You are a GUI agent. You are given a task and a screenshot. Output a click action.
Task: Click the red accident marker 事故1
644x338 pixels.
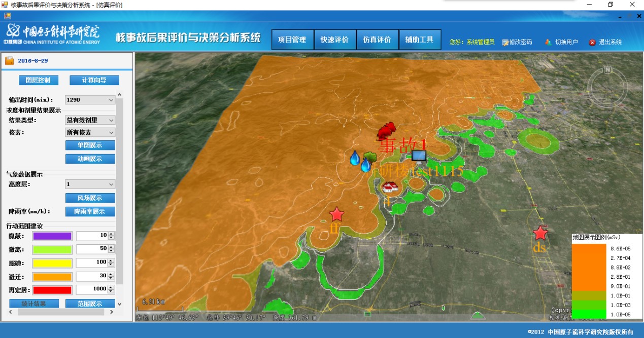pos(386,131)
